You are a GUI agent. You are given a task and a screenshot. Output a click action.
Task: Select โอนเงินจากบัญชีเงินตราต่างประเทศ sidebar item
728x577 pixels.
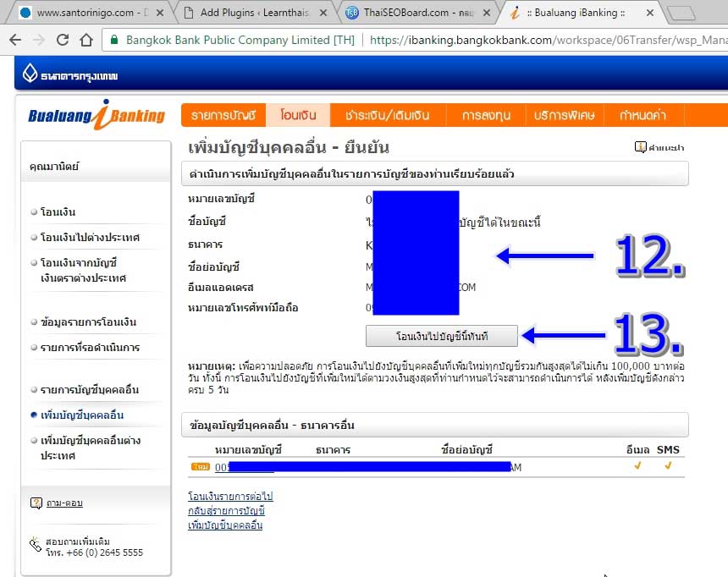click(83, 270)
